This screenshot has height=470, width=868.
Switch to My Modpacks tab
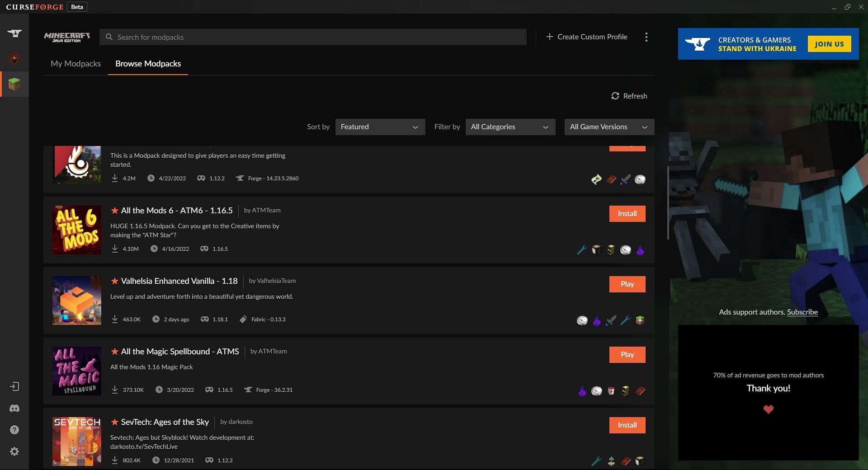(x=75, y=64)
